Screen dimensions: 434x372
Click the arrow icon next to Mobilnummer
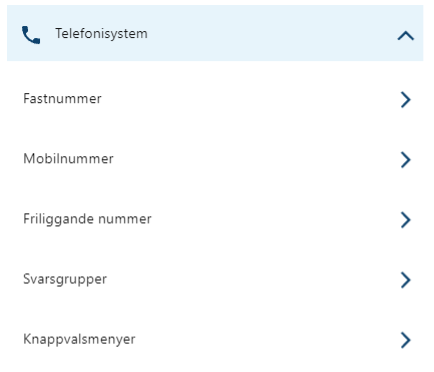pyautogui.click(x=405, y=160)
